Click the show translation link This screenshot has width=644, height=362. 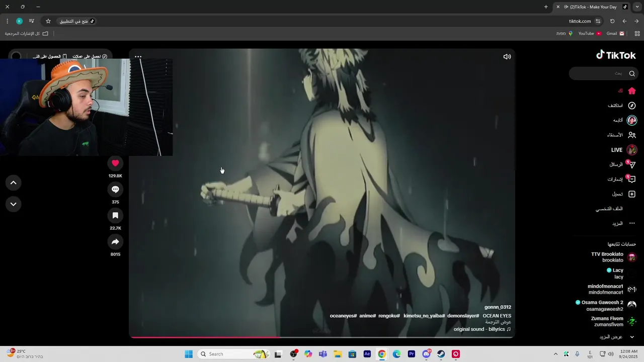tap(498, 322)
